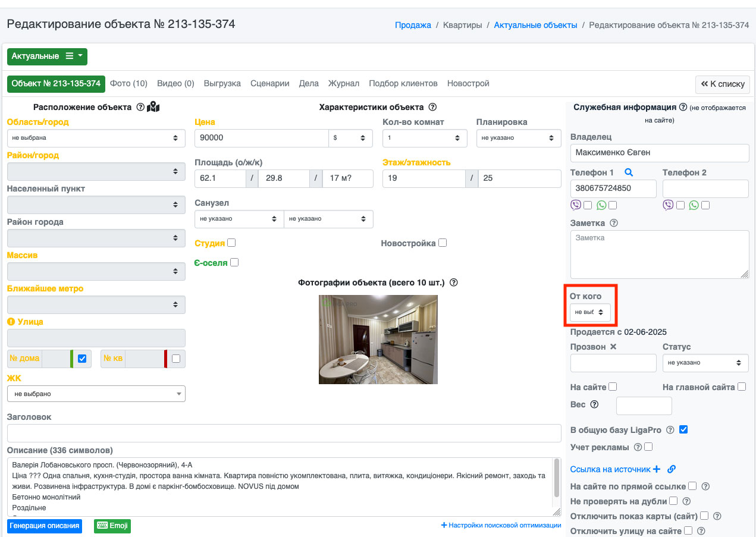The width and height of the screenshot is (756, 537).
Task: Open the Кол-во комнат dropdown
Action: coord(425,138)
